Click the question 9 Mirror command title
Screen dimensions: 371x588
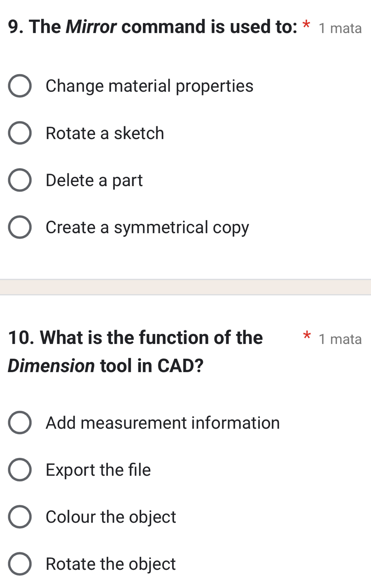152,27
